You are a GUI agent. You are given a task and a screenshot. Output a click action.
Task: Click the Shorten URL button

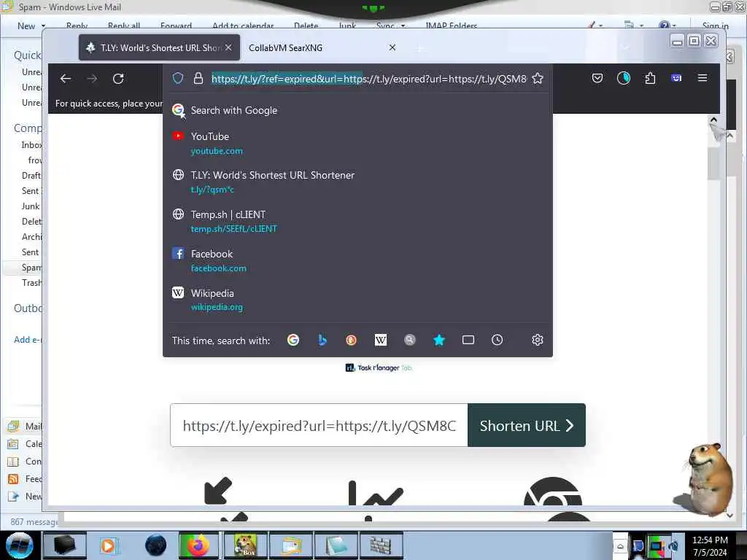pyautogui.click(x=527, y=425)
